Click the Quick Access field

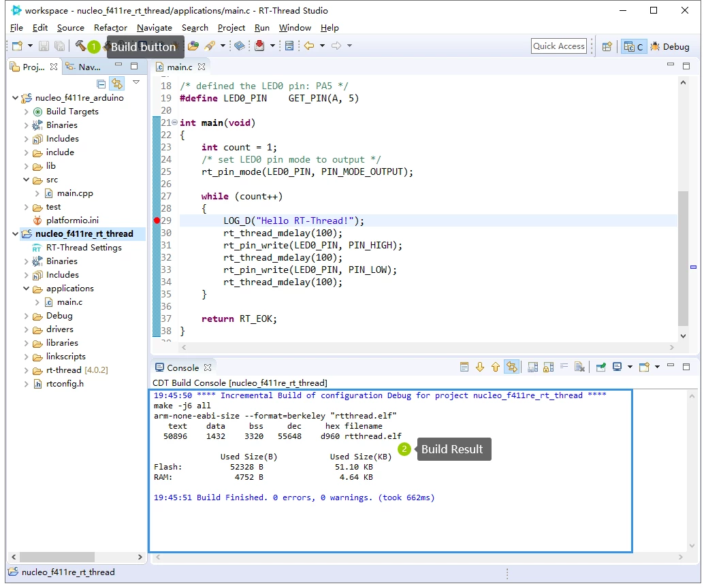tap(559, 46)
